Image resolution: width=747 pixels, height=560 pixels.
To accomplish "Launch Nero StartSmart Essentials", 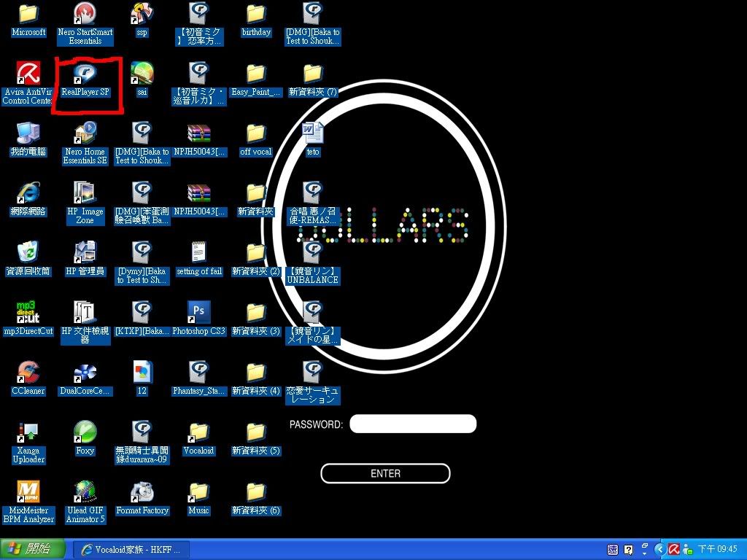I will coord(85,23).
